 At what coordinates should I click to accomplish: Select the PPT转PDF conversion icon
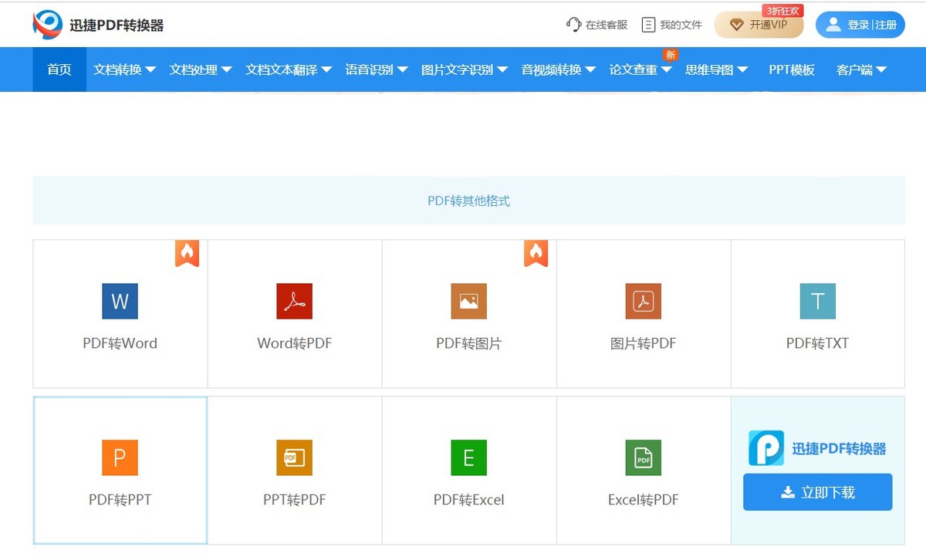click(294, 457)
